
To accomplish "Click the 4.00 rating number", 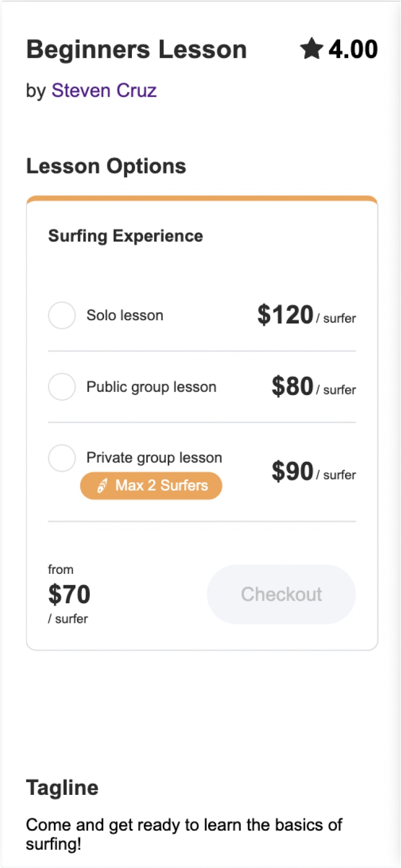I will pyautogui.click(x=353, y=49).
